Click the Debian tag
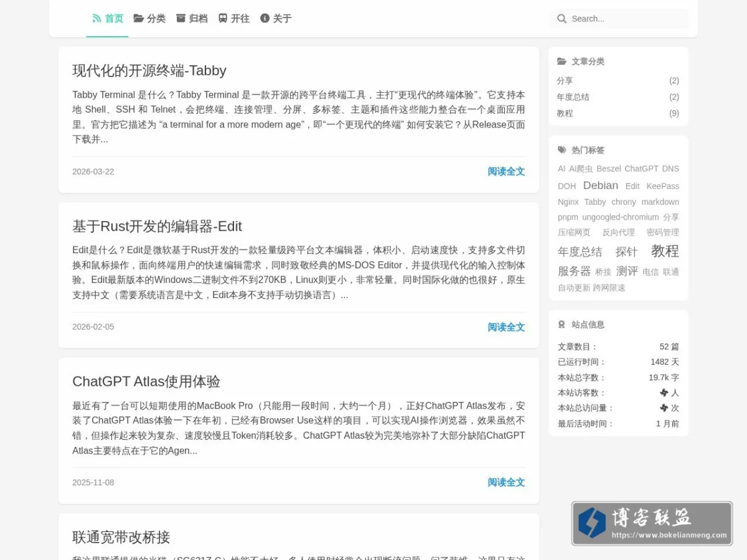Image resolution: width=747 pixels, height=560 pixels. [x=601, y=185]
